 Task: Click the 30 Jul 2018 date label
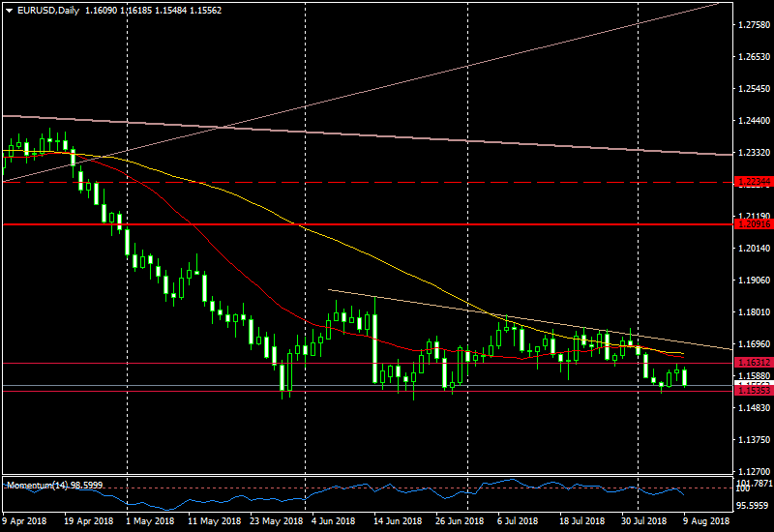[644, 521]
